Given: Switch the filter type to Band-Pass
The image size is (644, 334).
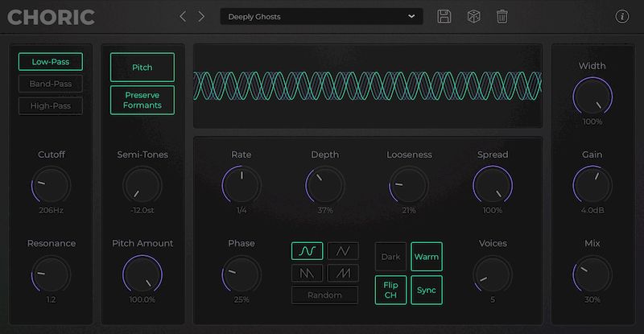Looking at the screenshot, I should [51, 84].
